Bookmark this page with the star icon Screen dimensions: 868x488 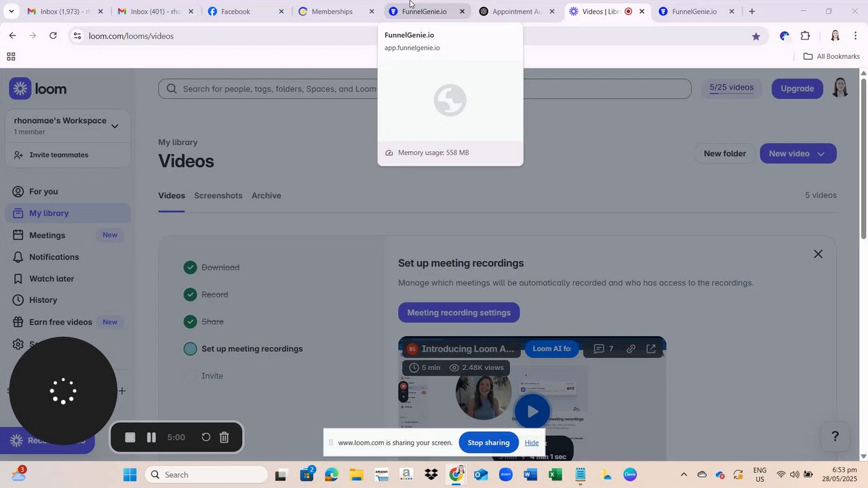point(756,36)
